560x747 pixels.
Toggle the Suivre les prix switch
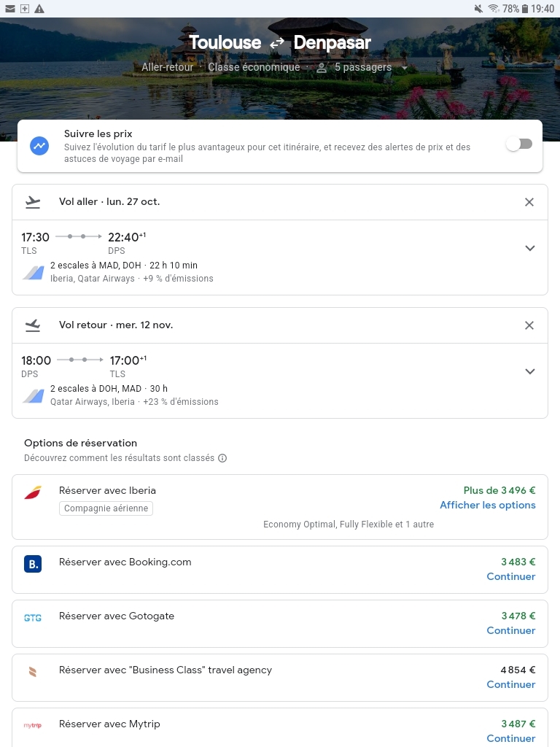point(519,144)
